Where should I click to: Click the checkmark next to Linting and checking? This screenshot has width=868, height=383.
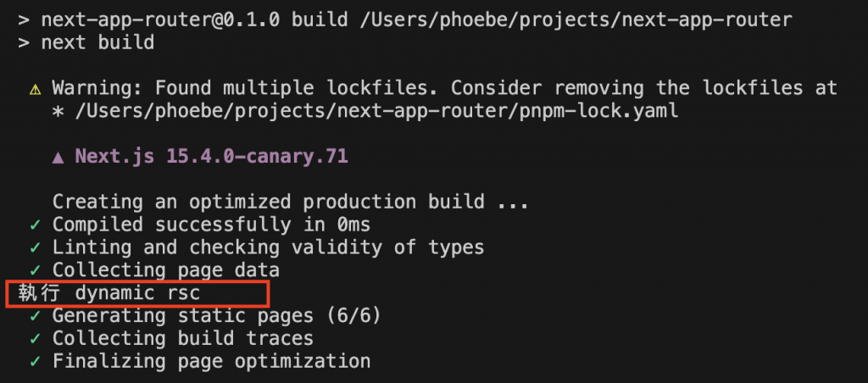(x=36, y=248)
